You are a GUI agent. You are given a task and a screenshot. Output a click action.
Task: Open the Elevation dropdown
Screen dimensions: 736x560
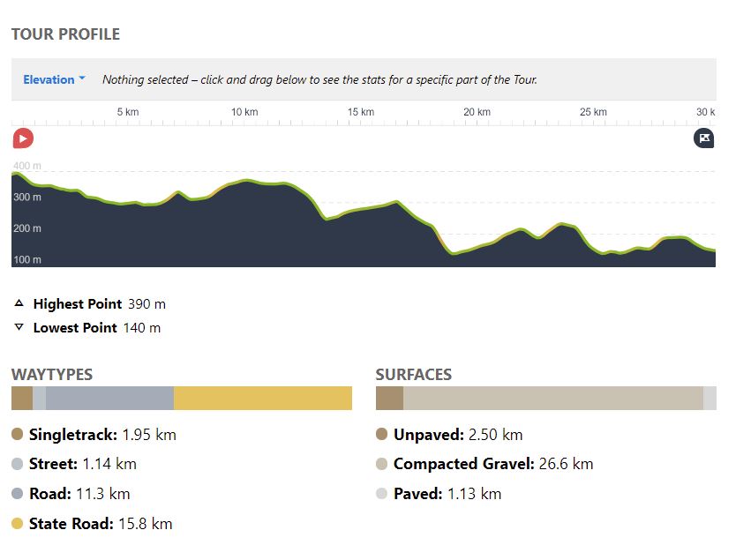(x=55, y=79)
